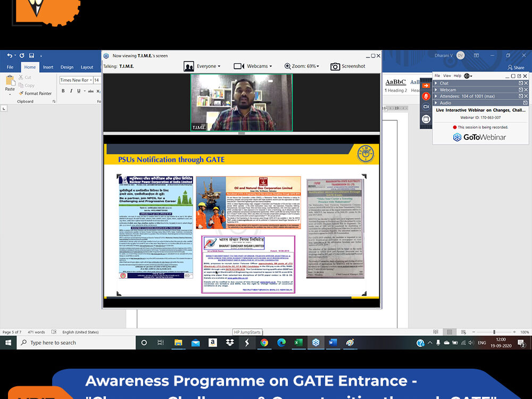
Task: Click English (United States) language indicator
Action: tap(80, 332)
